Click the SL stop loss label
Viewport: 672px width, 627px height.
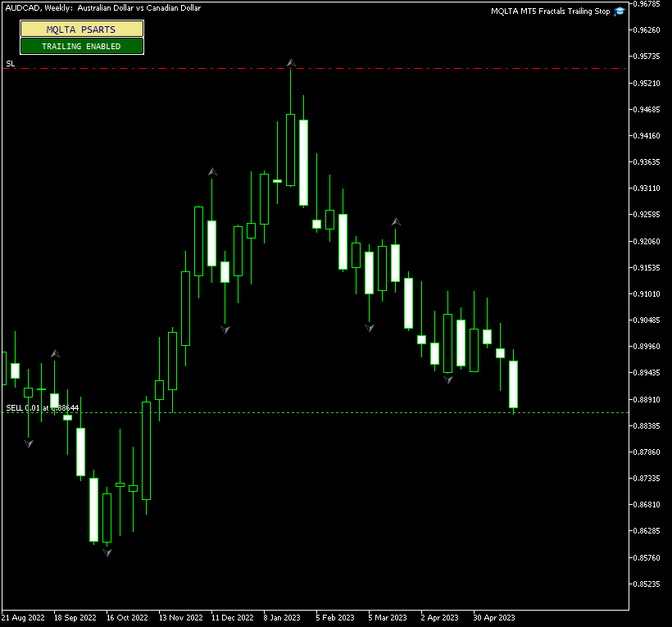pyautogui.click(x=10, y=62)
